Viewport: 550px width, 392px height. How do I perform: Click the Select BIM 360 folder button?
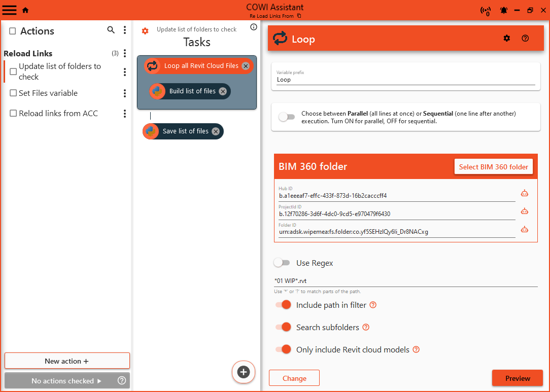point(493,167)
